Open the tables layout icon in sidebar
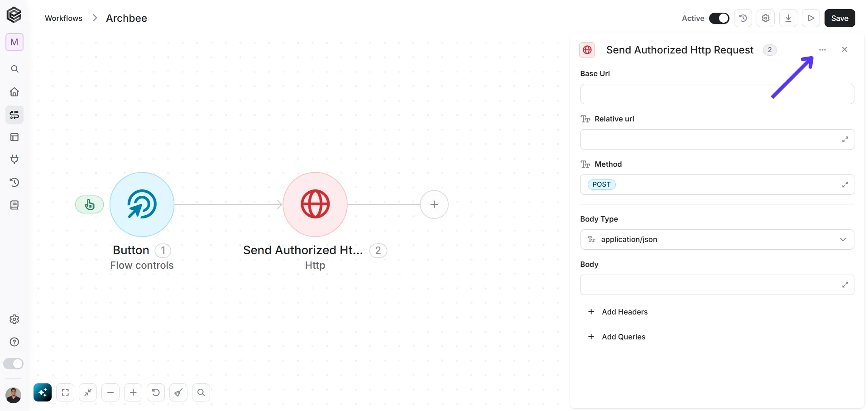Image resolution: width=868 pixels, height=411 pixels. (x=14, y=137)
